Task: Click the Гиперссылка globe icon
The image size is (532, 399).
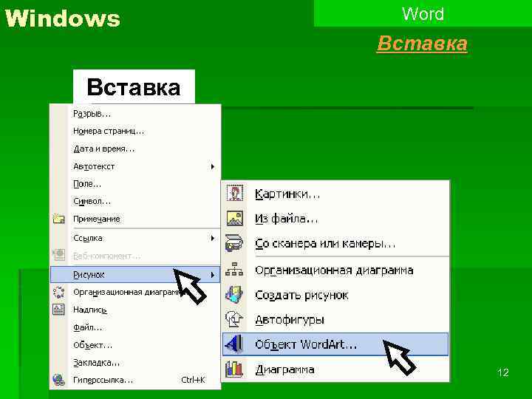Action: [58, 380]
